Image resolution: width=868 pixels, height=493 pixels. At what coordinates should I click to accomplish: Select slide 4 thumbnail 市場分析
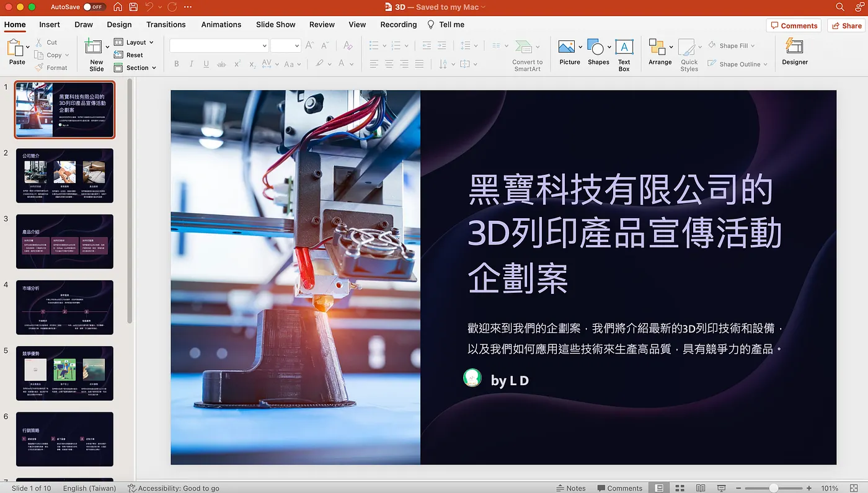[64, 307]
